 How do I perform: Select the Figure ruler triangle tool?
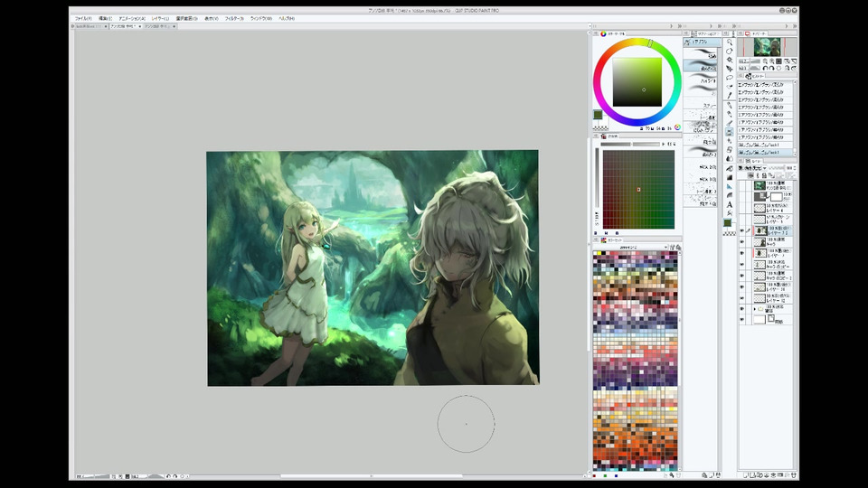click(729, 186)
